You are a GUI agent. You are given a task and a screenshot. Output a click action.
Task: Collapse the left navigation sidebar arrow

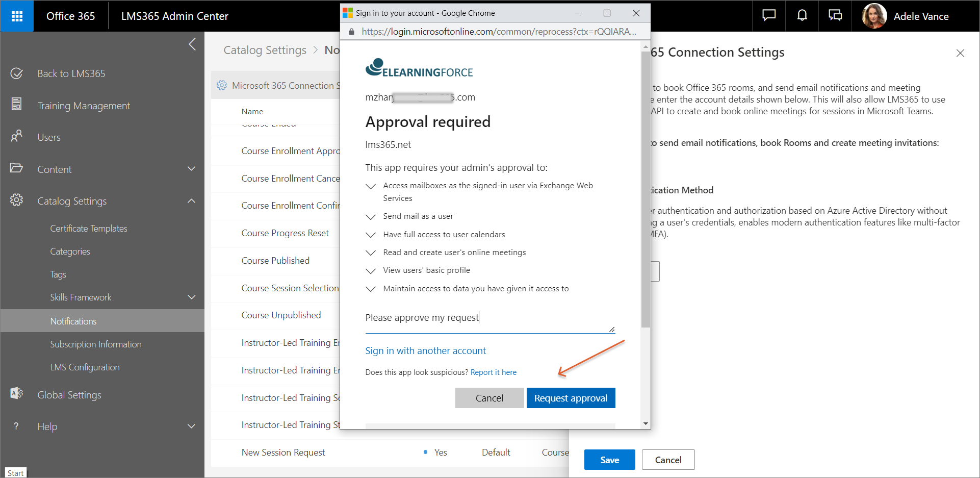pos(192,44)
